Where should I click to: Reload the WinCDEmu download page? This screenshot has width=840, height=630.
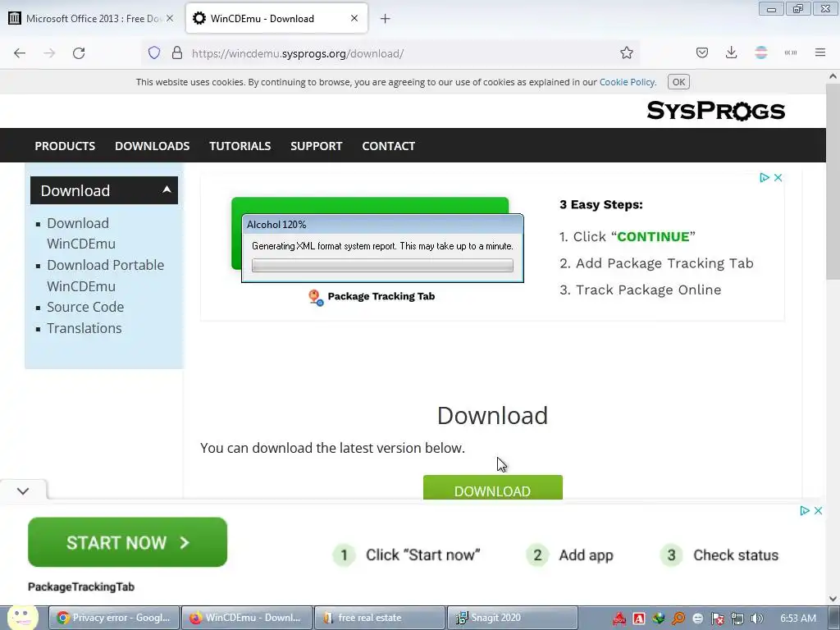click(x=79, y=53)
